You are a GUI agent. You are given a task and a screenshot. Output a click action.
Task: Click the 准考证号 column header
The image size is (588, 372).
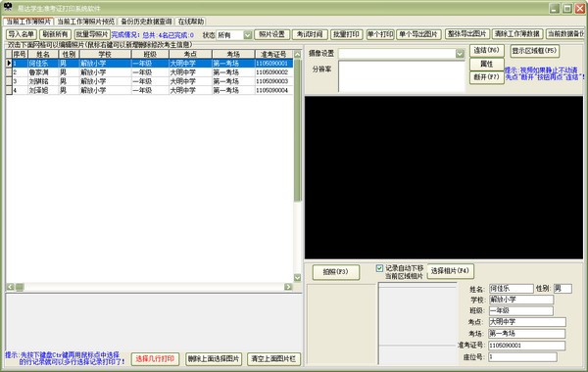pos(273,54)
